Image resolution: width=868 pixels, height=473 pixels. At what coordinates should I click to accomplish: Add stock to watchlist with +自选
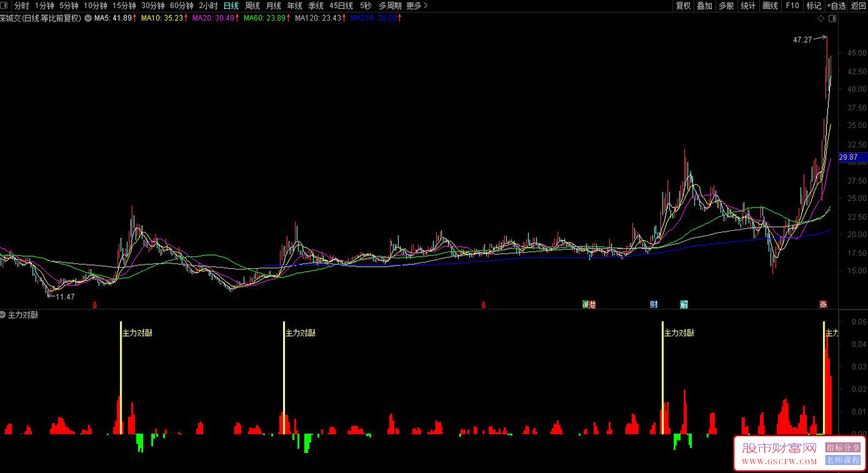tap(836, 5)
